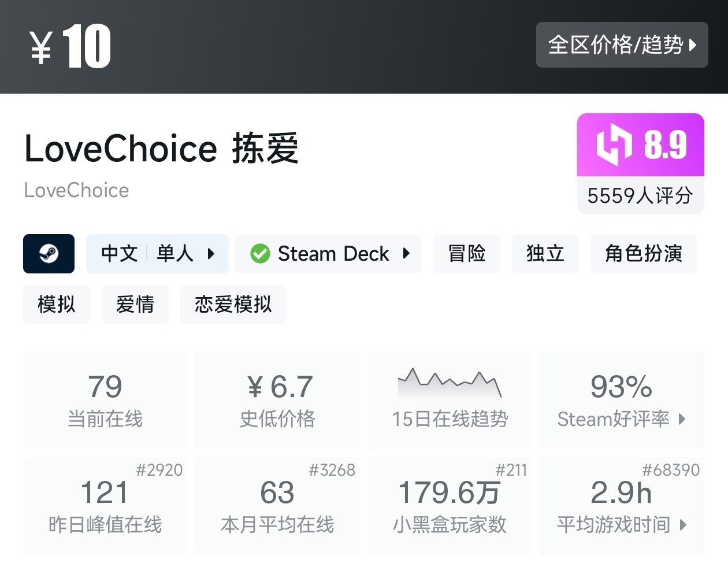Click the yesterday peak online 121 card
The width and height of the screenshot is (728, 563).
click(105, 505)
